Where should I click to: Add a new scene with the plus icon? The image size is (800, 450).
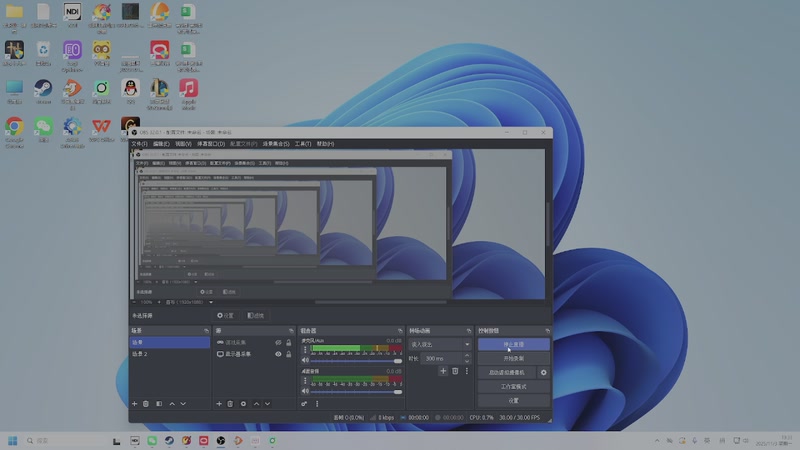134,404
